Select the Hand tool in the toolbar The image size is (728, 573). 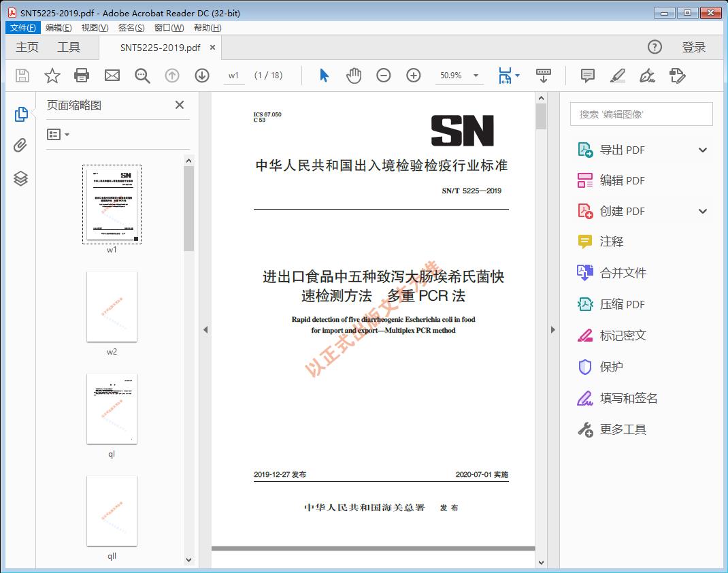[x=353, y=76]
